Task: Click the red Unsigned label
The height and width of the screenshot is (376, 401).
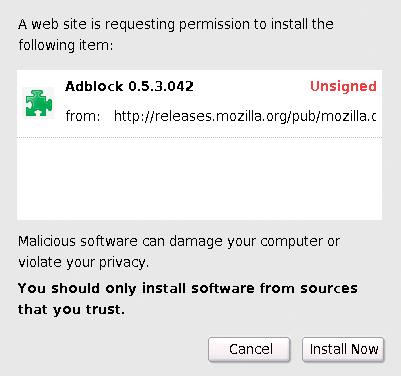Action: (343, 87)
